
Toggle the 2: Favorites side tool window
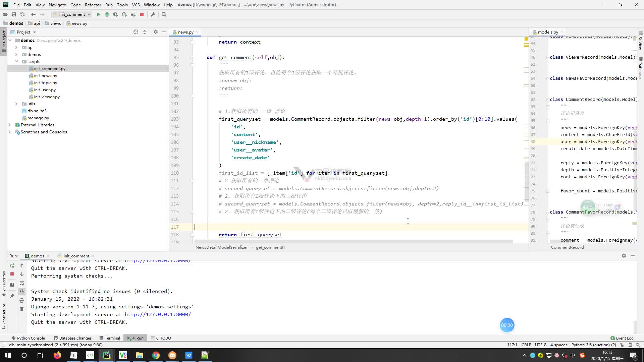point(4,284)
